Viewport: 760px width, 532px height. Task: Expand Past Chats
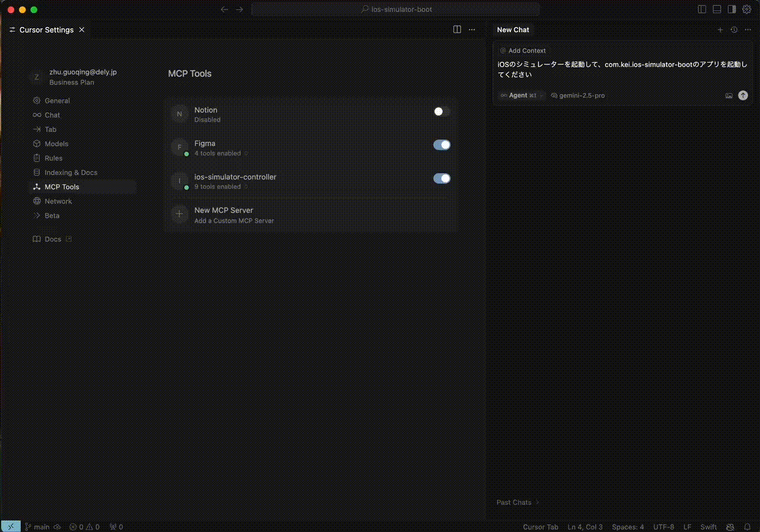[x=518, y=502]
